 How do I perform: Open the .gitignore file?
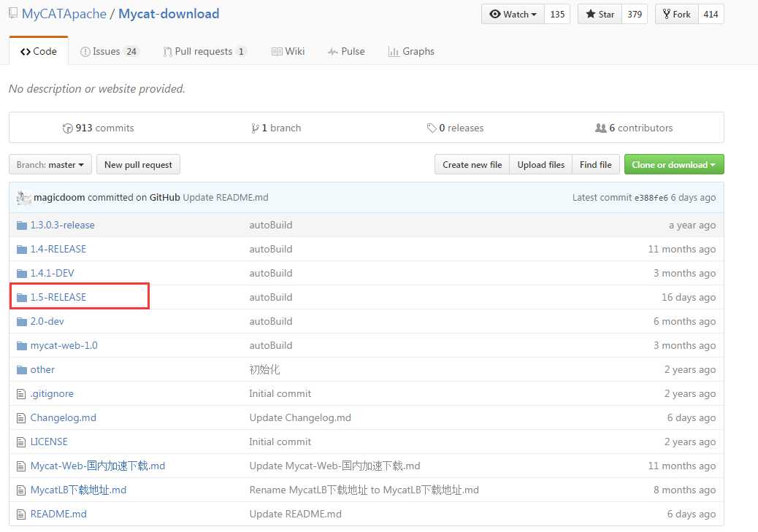tap(52, 394)
